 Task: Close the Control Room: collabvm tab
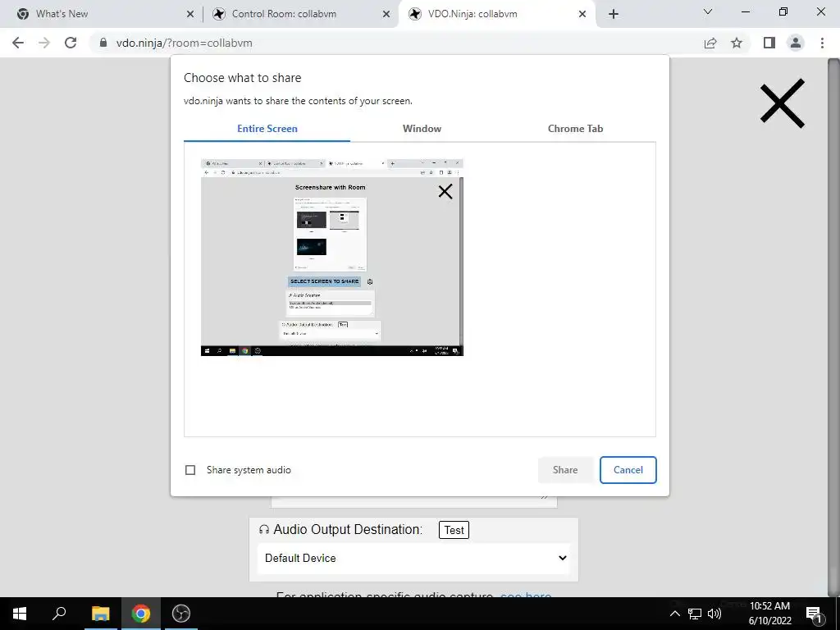[x=386, y=14]
